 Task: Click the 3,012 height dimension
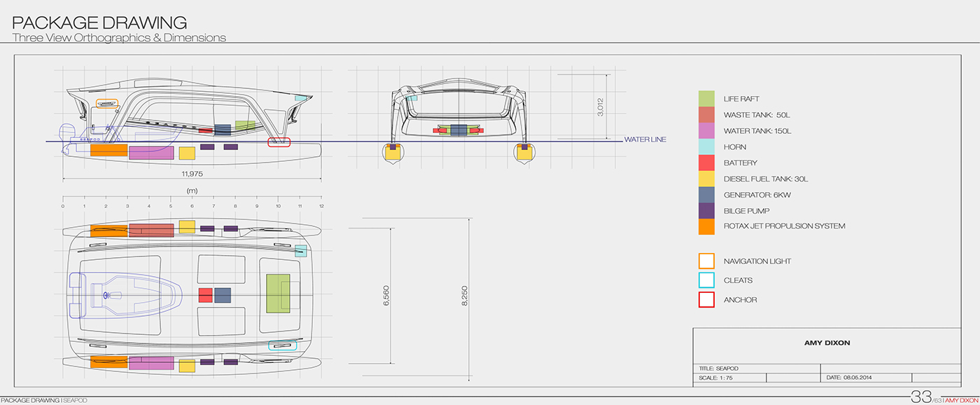tap(601, 107)
